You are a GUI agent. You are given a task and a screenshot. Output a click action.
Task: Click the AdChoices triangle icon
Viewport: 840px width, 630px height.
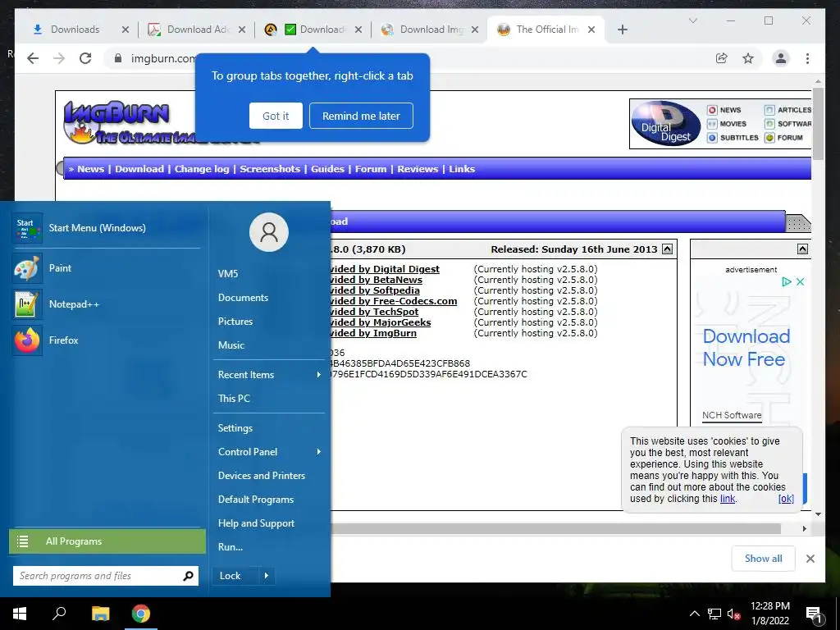point(787,282)
